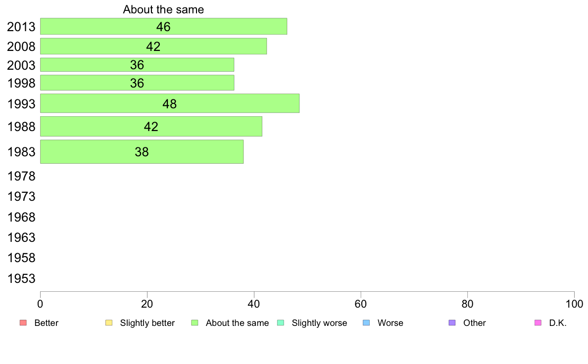
Task: Click the teal Slightly worse legend swatch
Action: click(x=281, y=323)
